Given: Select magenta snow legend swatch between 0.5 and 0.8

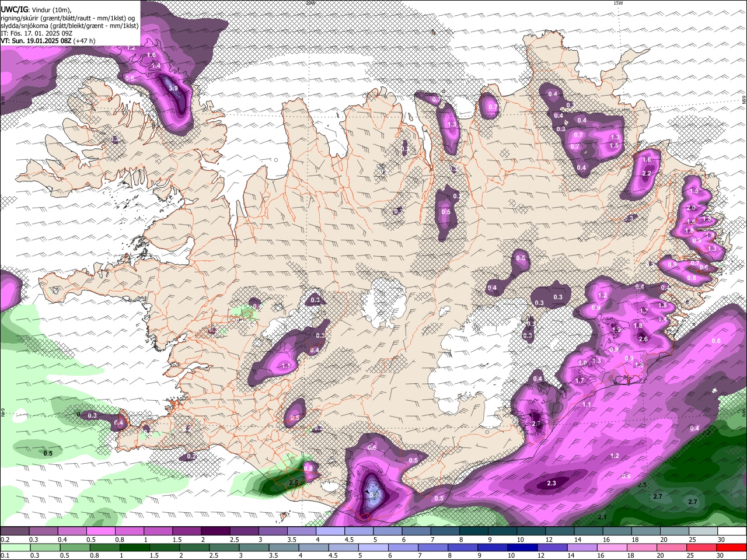Looking at the screenshot, I should [x=100, y=531].
